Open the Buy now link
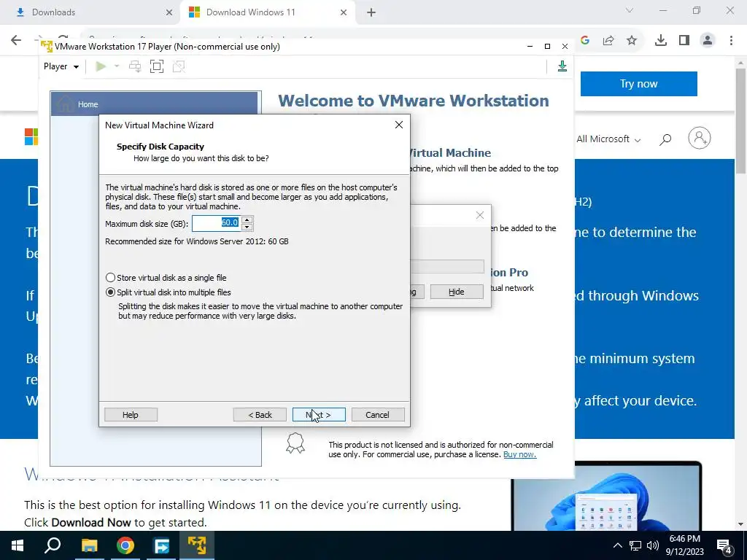Screen dimensions: 747x560 pyautogui.click(x=519, y=454)
